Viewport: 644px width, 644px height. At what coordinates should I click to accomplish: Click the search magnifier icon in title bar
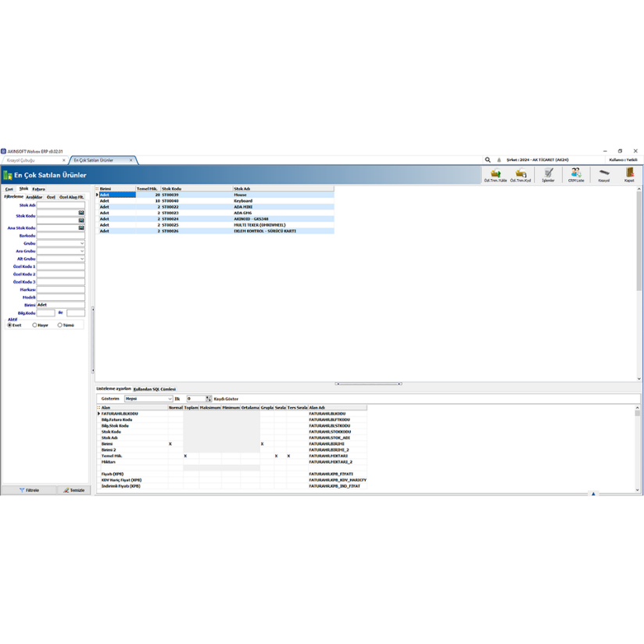(488, 160)
